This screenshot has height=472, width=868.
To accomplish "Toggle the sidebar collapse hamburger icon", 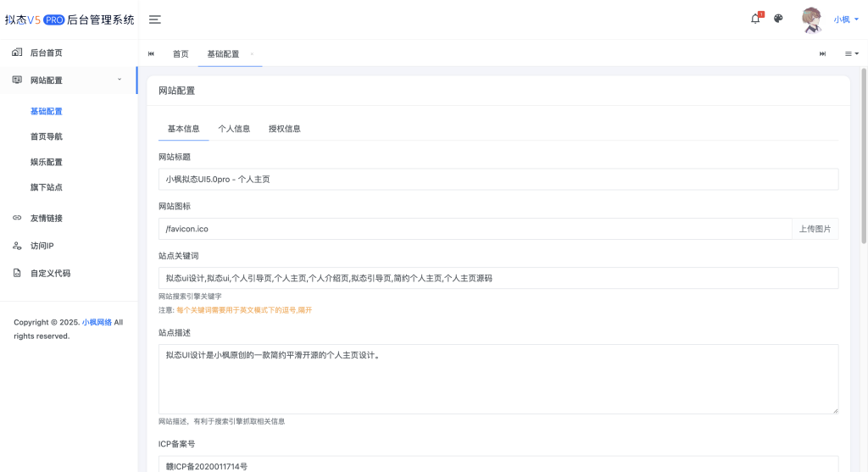I will (155, 19).
